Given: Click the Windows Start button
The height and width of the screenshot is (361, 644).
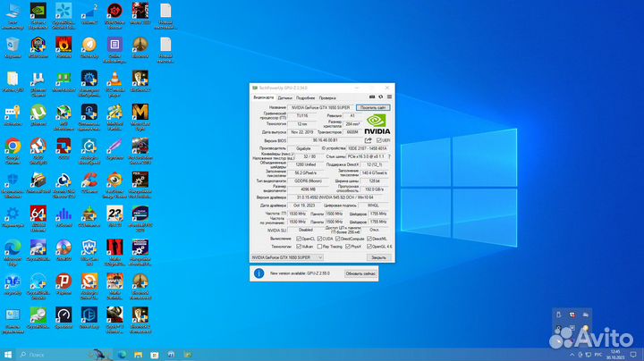Looking at the screenshot, I should (x=9, y=354).
